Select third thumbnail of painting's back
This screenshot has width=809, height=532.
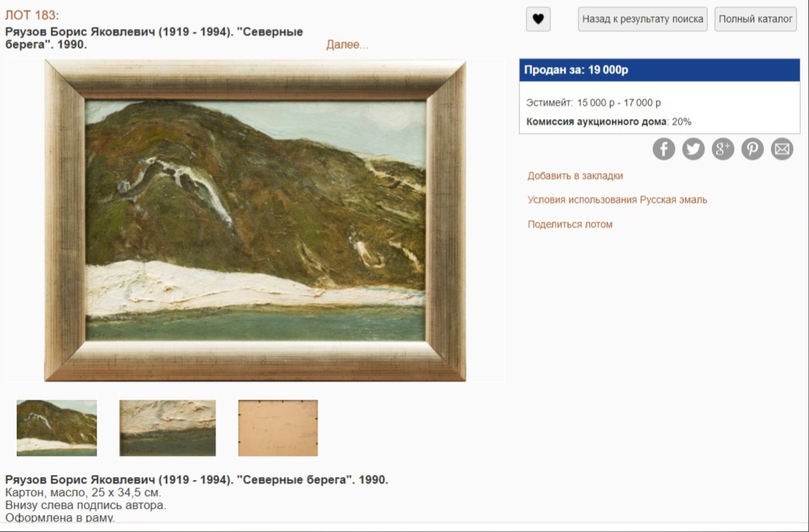(278, 428)
